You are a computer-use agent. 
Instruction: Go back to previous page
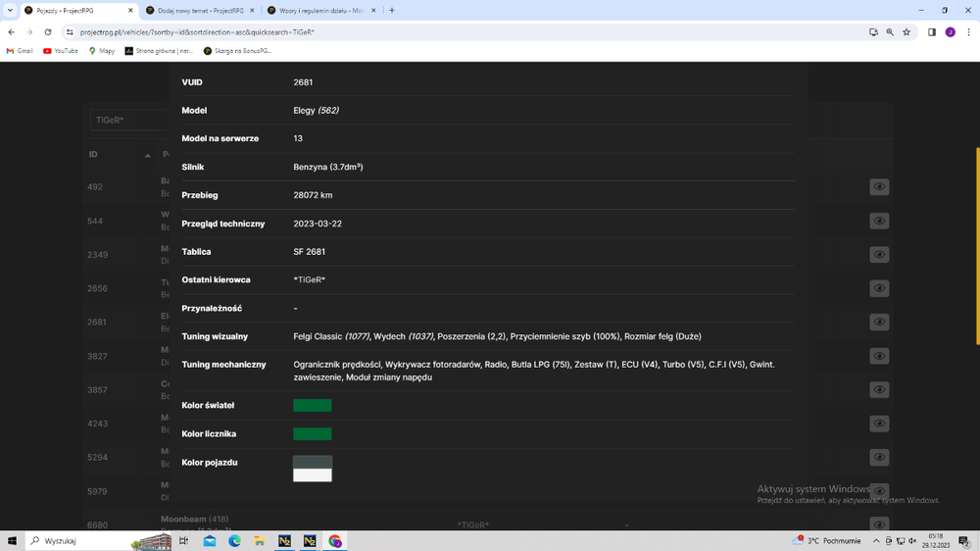click(x=11, y=32)
